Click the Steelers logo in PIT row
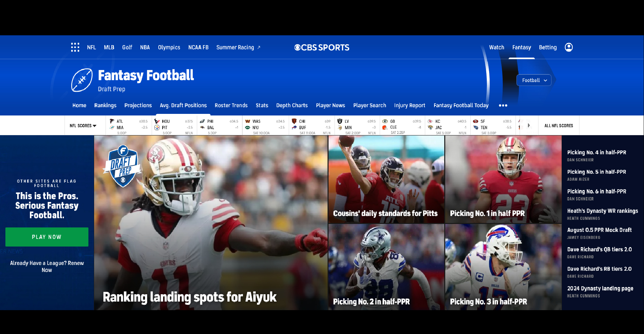Screen dimensions: 644x334 click(157, 128)
